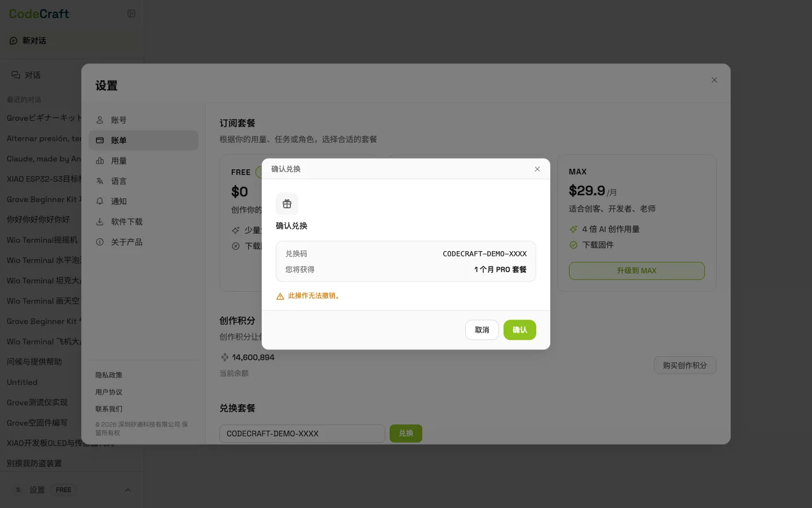Click the check icon beside 下载固件 in MAX plan

[x=573, y=245]
